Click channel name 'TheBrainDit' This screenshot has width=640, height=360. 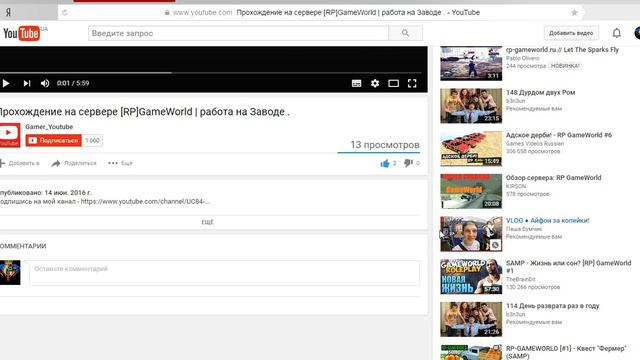tap(520, 280)
